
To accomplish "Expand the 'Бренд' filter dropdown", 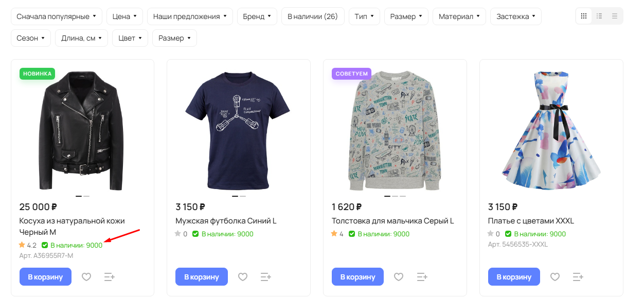I will coord(257,16).
